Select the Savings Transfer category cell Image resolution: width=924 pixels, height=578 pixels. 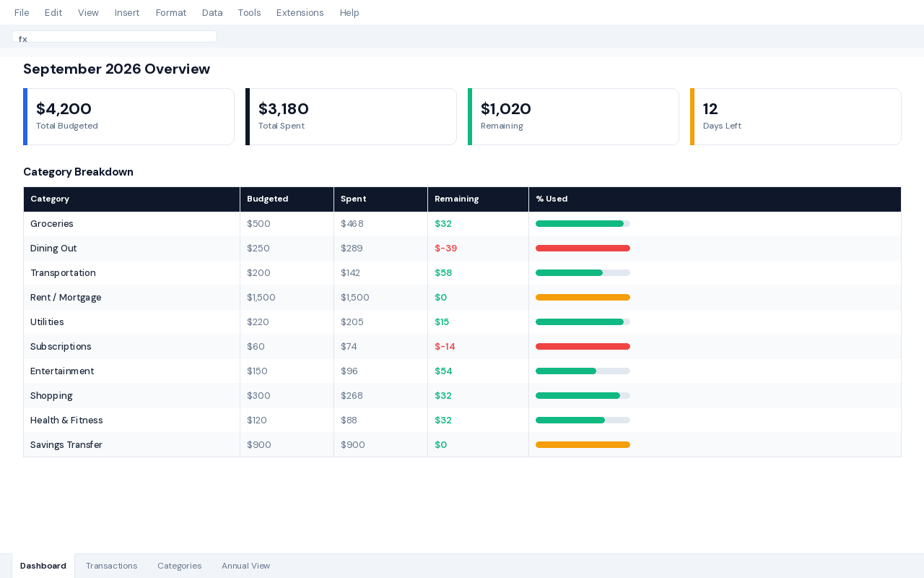131,445
